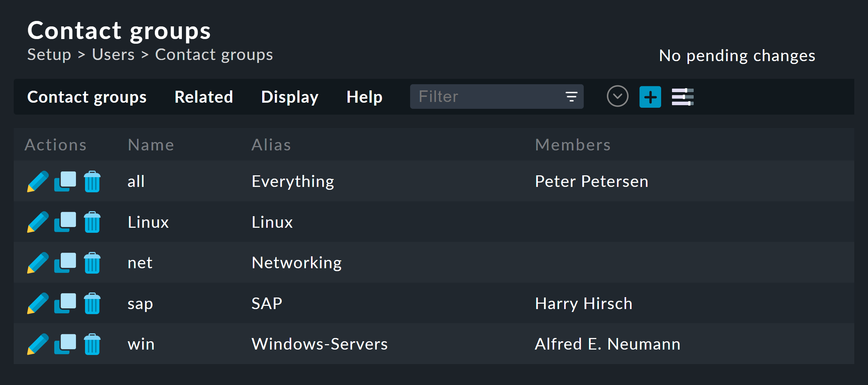Screen dimensions: 868x385
Task: Open the Help menu
Action: tap(364, 97)
